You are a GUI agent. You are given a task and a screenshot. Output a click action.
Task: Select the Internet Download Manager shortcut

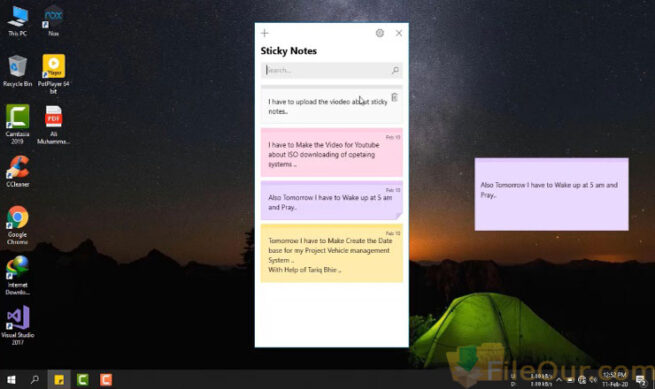coord(18,275)
